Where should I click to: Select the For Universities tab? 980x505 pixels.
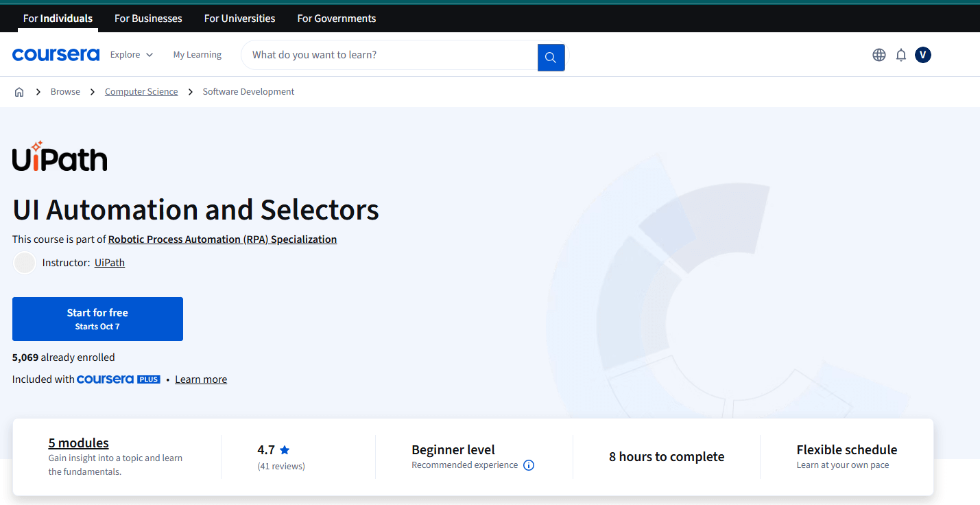(239, 18)
